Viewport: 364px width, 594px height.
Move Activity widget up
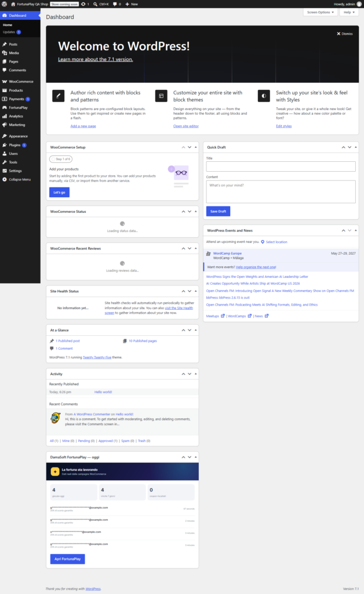click(184, 374)
